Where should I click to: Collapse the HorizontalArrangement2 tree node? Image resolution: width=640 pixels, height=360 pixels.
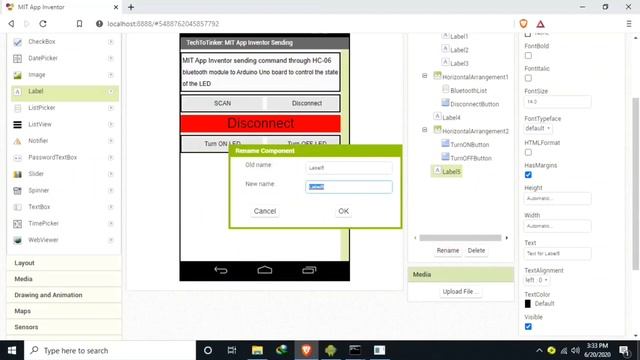click(424, 130)
